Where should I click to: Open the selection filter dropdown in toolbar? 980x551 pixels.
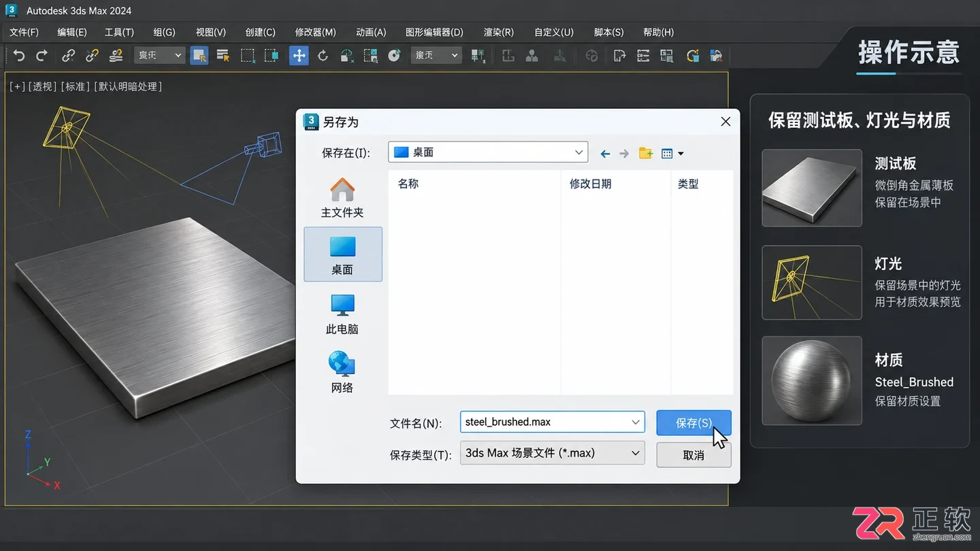click(x=159, y=56)
